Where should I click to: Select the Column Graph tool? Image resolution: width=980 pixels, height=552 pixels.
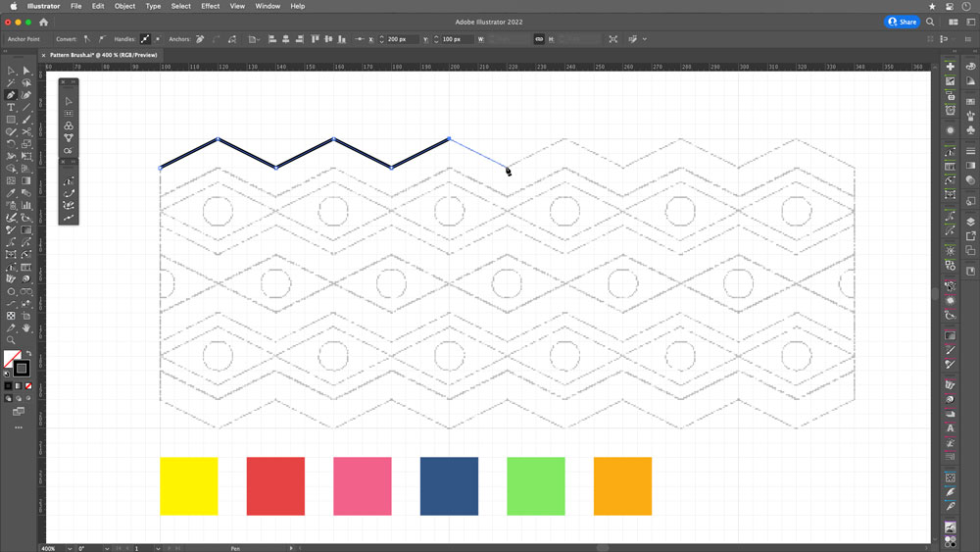pyautogui.click(x=26, y=205)
